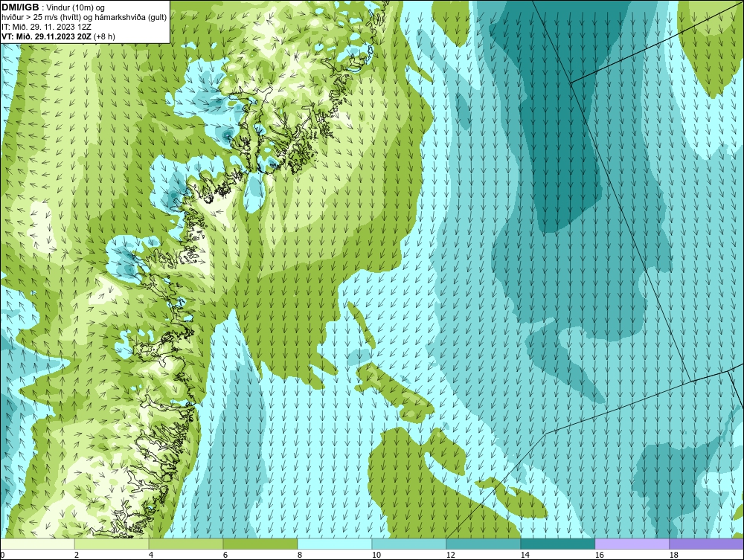This screenshot has width=744, height=560.
Task: Click the legend label '0'
Action: point(2,555)
